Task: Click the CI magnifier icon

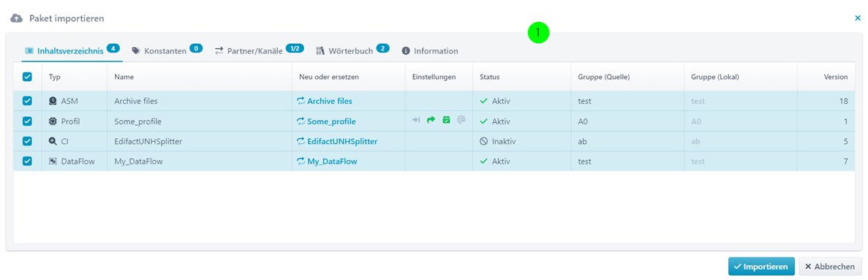Action: [53, 141]
